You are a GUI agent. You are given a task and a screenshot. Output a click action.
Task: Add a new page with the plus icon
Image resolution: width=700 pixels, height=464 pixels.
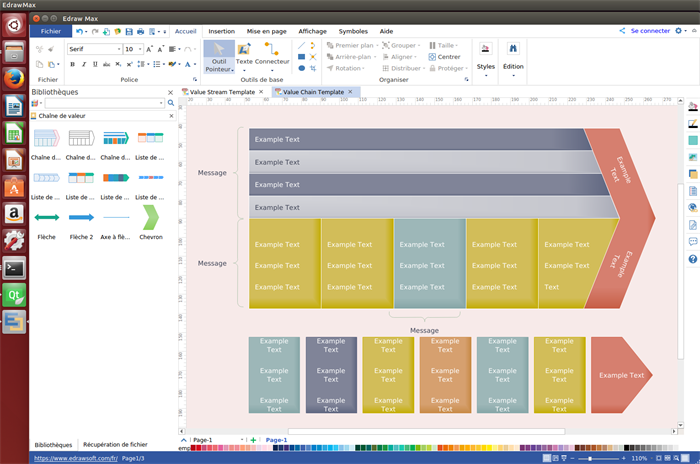253,440
